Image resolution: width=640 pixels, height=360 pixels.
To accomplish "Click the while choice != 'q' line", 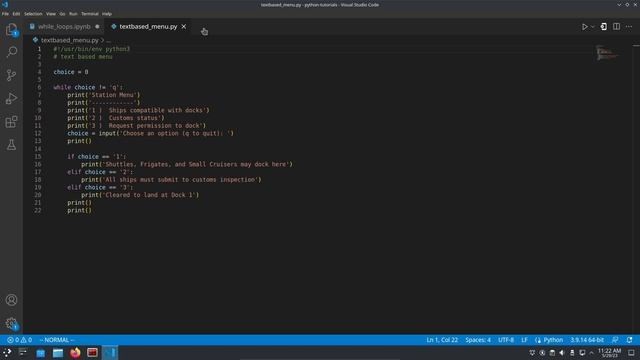I will pos(88,87).
